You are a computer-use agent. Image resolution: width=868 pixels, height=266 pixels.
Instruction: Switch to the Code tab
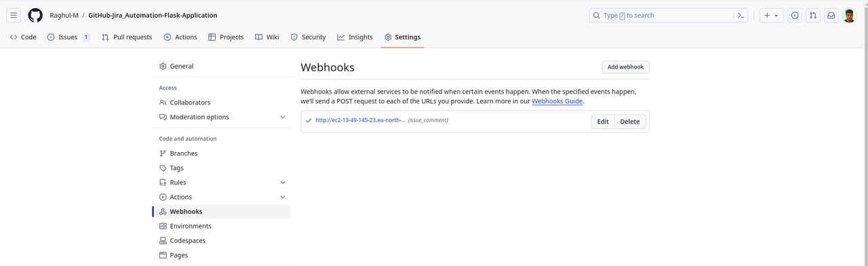23,37
